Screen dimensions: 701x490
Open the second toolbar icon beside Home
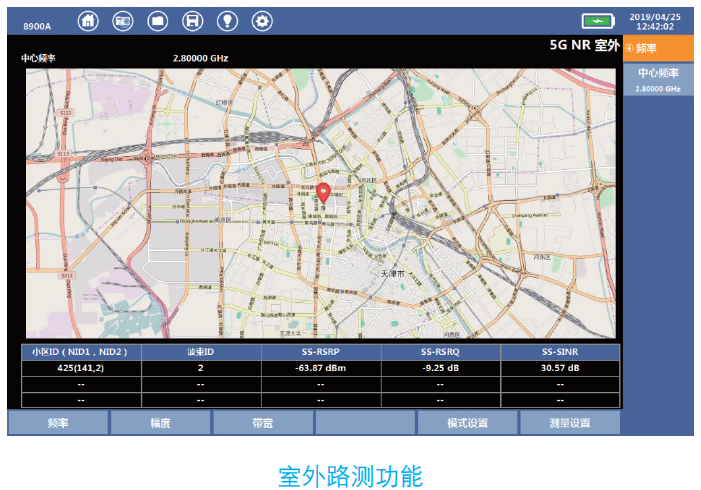pos(123,21)
